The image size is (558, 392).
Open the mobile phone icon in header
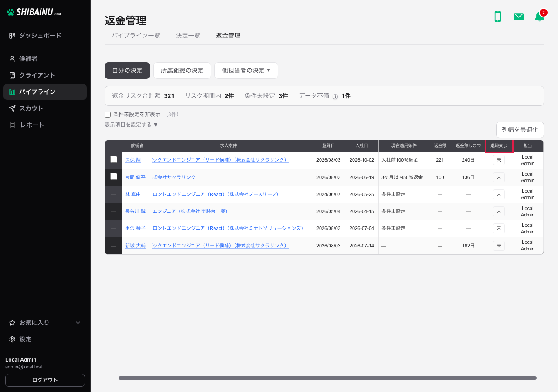pyautogui.click(x=497, y=17)
